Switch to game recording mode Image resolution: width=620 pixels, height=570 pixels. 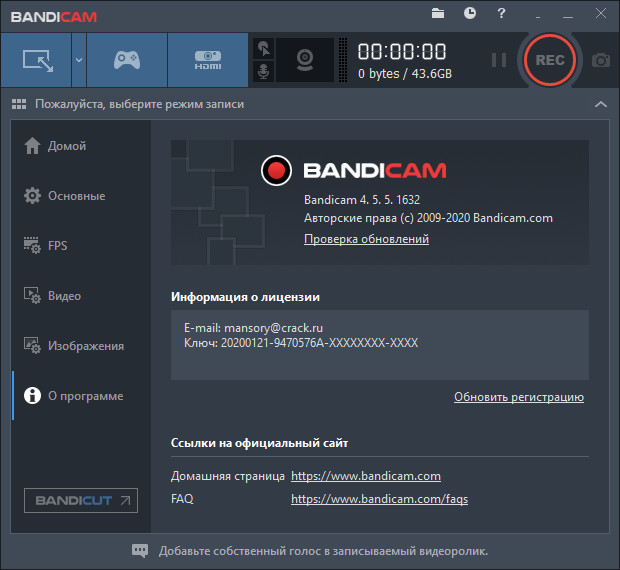coord(126,60)
